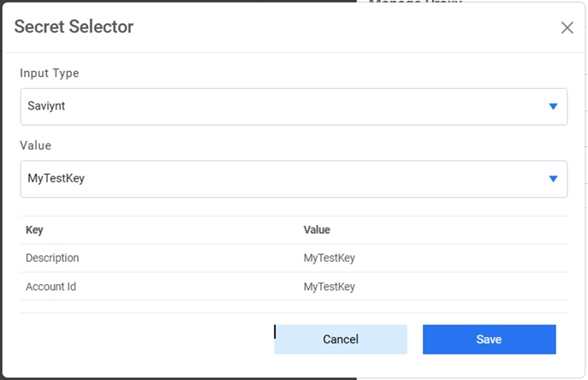Open the Value dropdown arrow

[553, 179]
